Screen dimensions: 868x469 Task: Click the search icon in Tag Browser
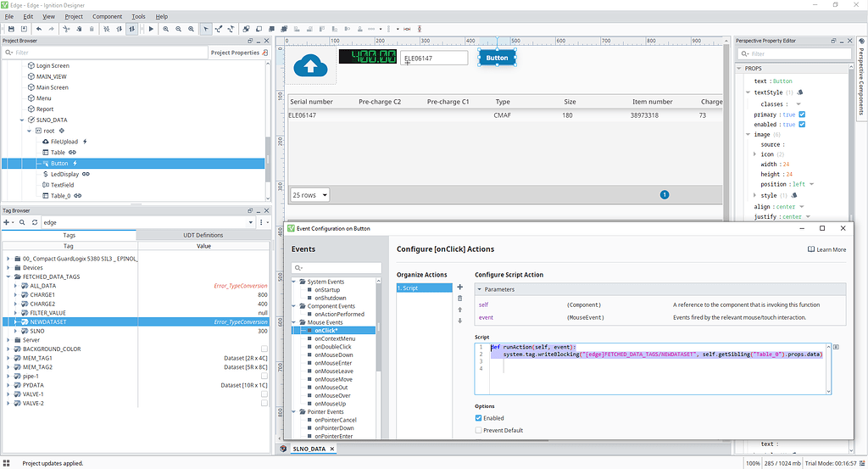[21, 222]
